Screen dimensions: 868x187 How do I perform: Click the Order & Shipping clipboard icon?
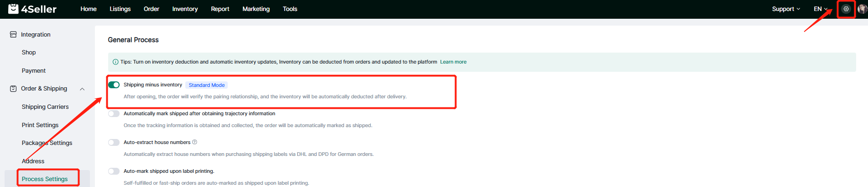click(x=13, y=89)
